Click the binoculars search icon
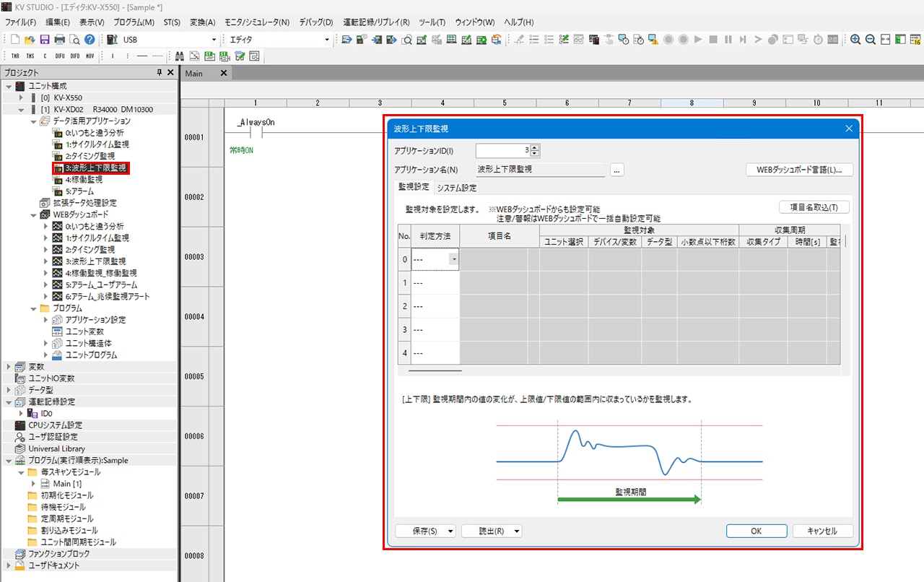 pos(180,56)
